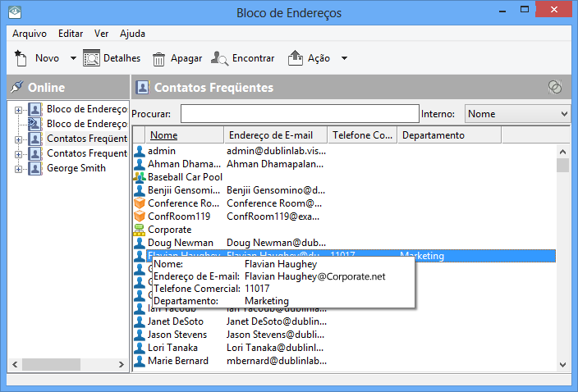The image size is (578, 392).
Task: Select the Baseball Car Pool entry
Action: tap(185, 177)
